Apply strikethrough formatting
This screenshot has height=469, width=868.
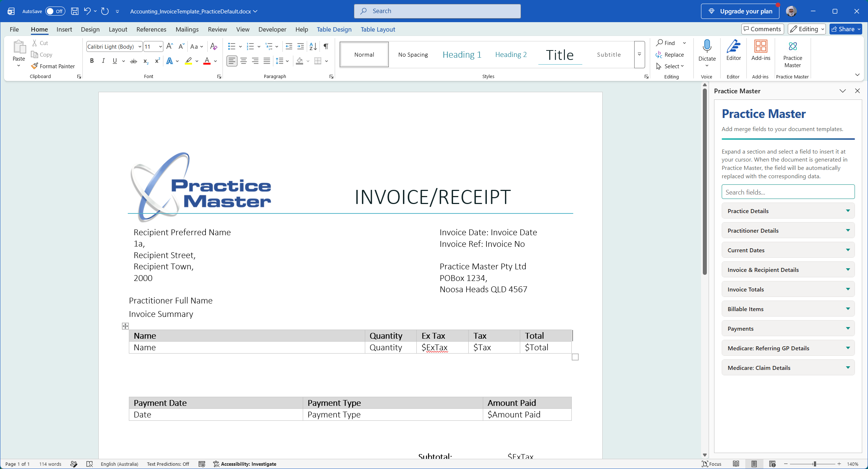point(134,61)
